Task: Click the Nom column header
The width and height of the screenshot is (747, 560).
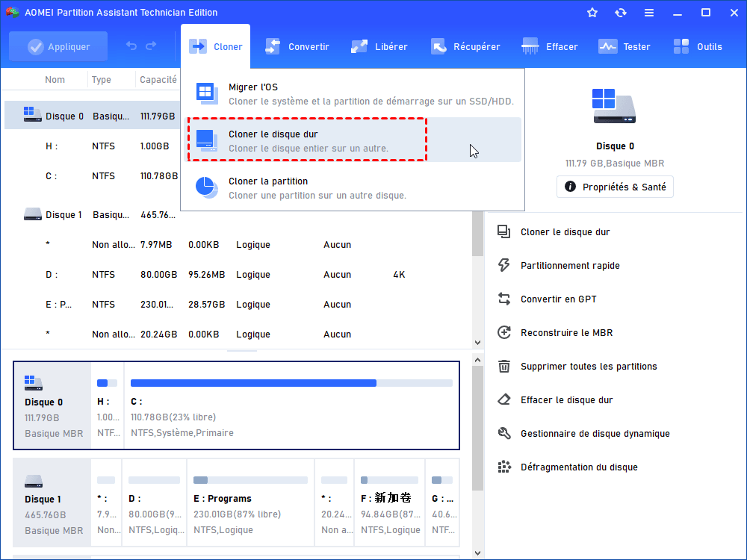Action: point(55,80)
